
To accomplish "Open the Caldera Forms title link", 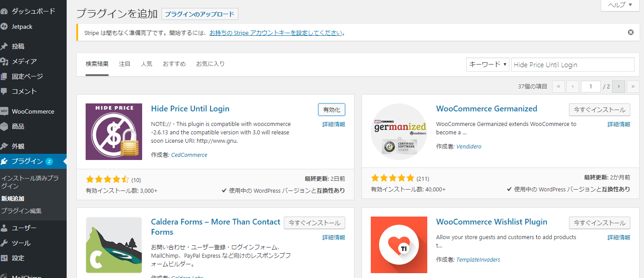I will click(x=216, y=227).
